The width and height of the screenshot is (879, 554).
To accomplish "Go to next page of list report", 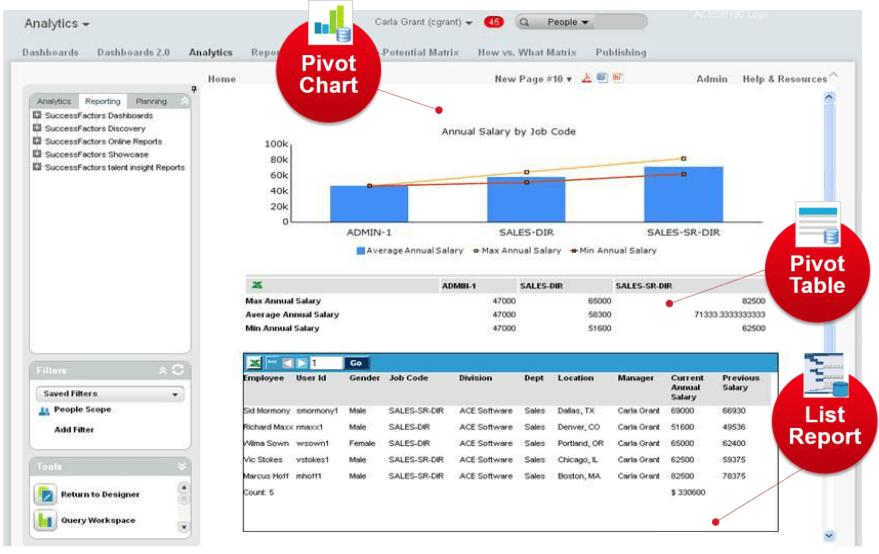I will coord(302,363).
